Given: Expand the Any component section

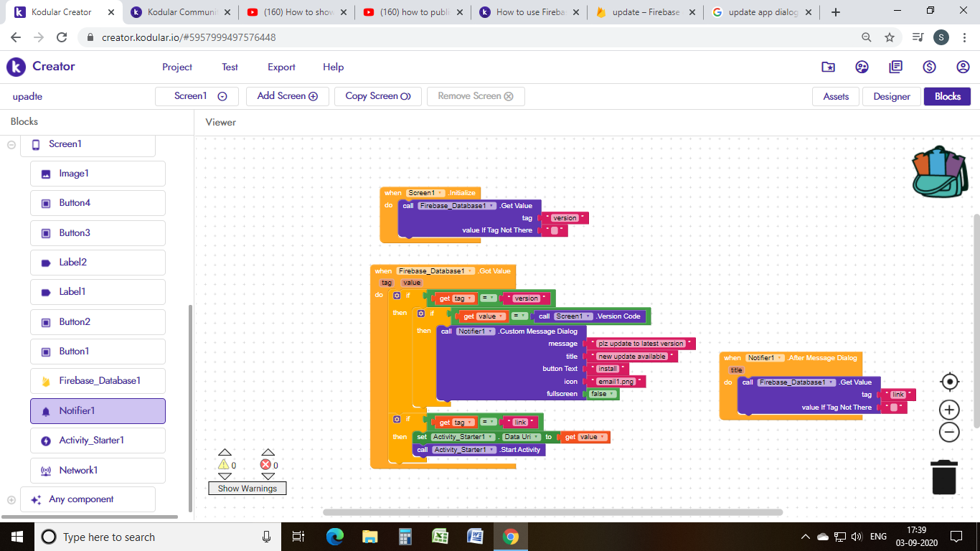Looking at the screenshot, I should tap(11, 500).
